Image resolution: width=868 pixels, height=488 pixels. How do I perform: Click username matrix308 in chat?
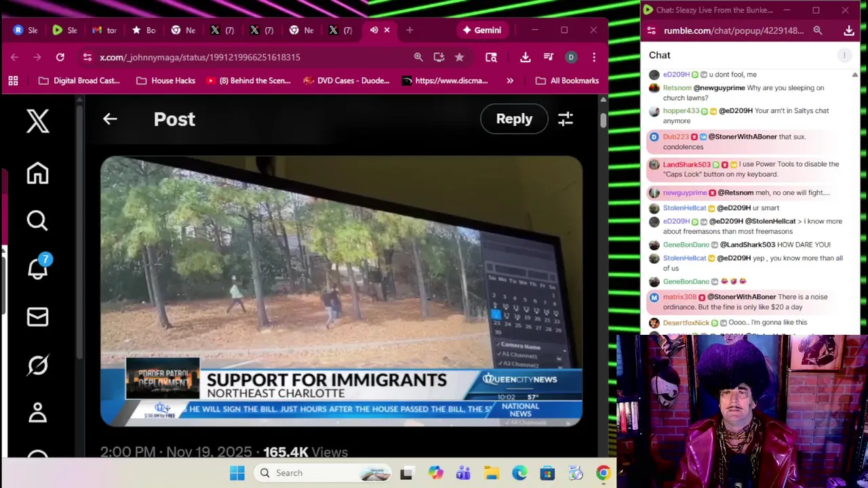[679, 297]
